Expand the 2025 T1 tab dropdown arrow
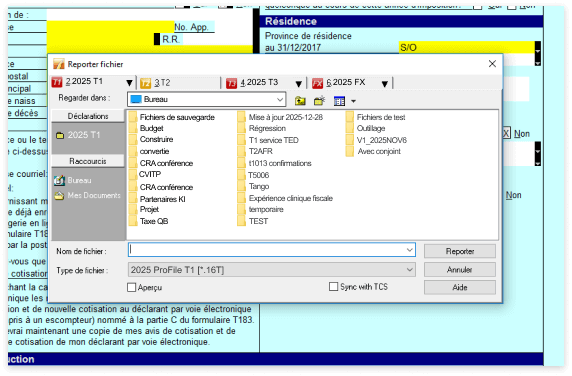 coord(129,84)
